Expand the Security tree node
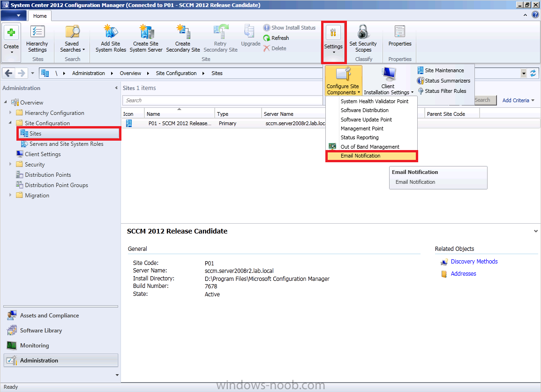Screen dimensions: 541x392 point(10,164)
